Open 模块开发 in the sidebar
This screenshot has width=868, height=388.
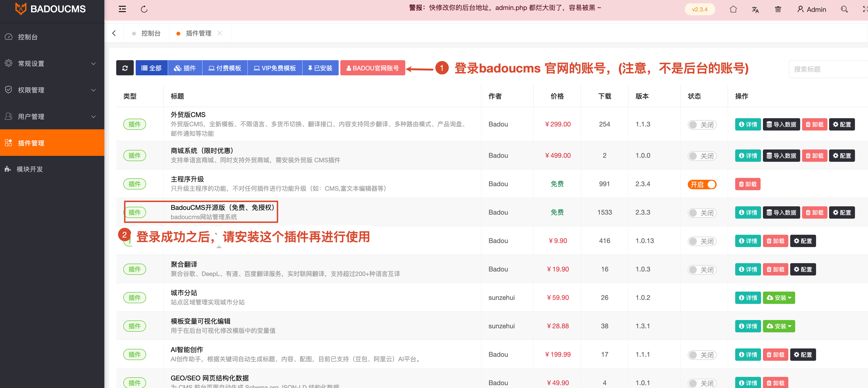(x=52, y=169)
